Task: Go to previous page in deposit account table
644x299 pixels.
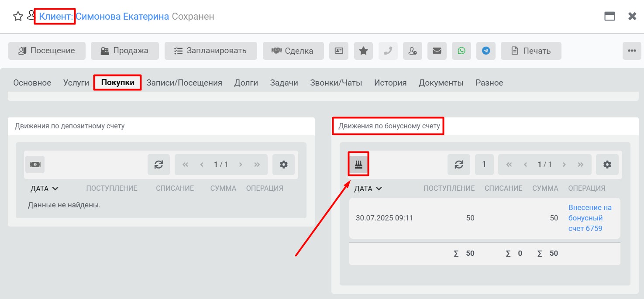Action: point(202,165)
